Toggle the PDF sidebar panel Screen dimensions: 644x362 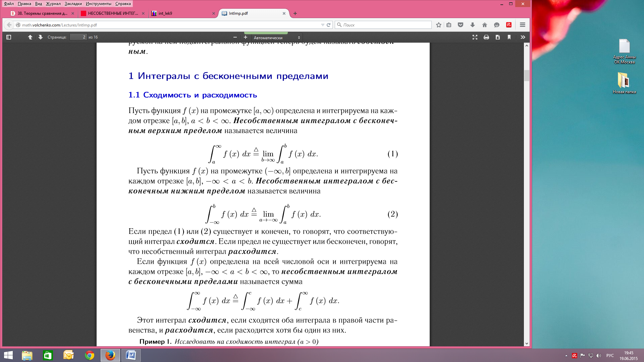pyautogui.click(x=9, y=37)
